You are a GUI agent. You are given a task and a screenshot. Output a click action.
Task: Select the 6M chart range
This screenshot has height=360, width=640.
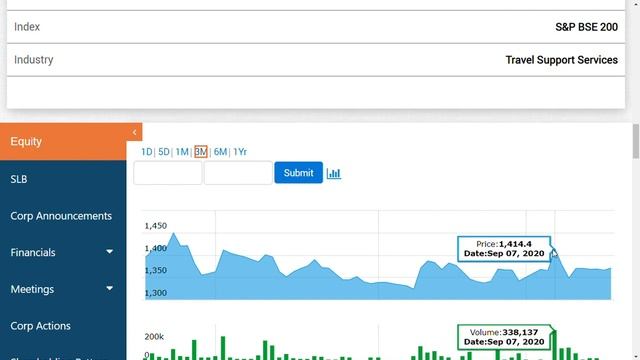click(x=220, y=152)
